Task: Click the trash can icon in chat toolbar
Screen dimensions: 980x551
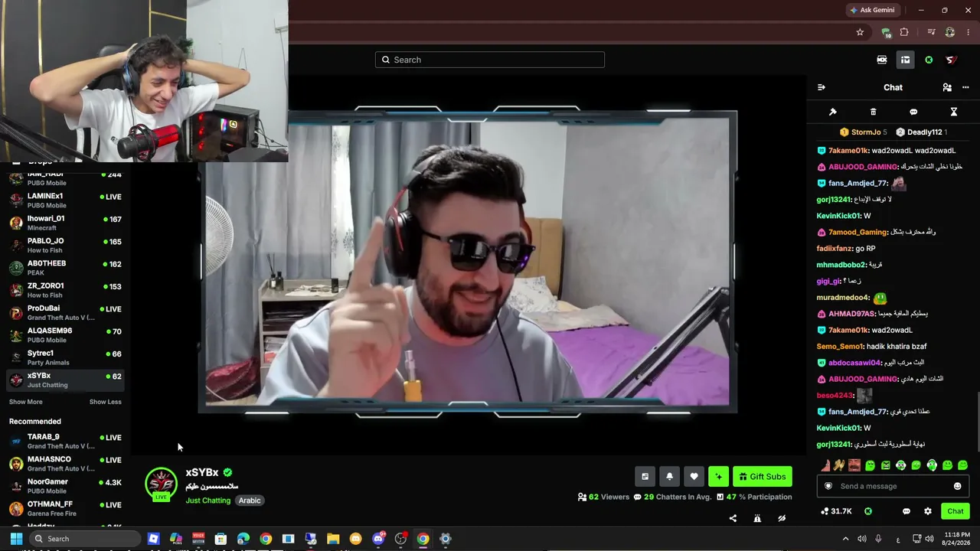Action: (x=873, y=112)
